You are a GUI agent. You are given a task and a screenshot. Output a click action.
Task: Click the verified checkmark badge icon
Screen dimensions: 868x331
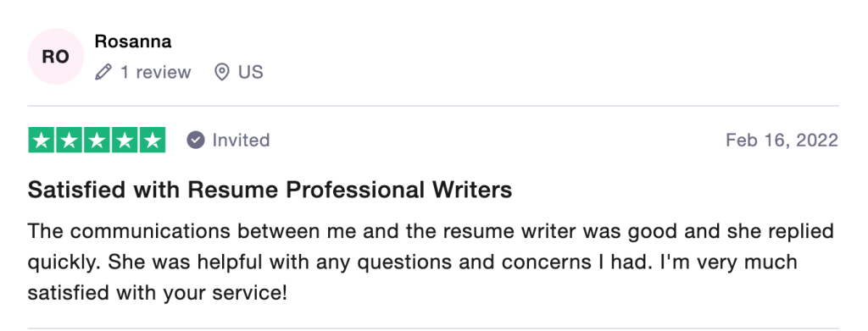tap(196, 141)
